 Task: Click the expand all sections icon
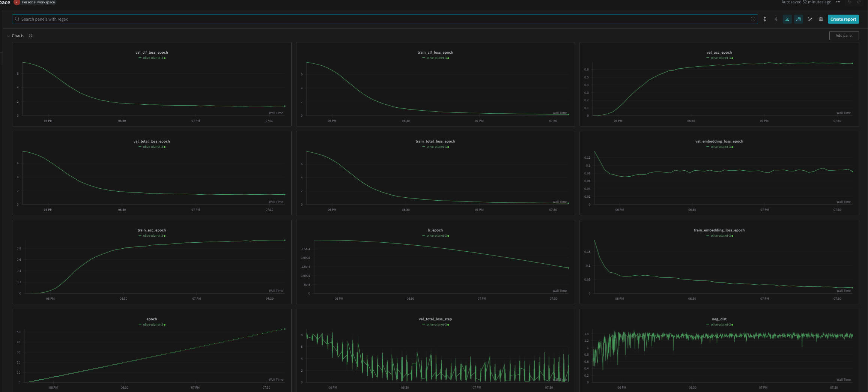pos(765,19)
